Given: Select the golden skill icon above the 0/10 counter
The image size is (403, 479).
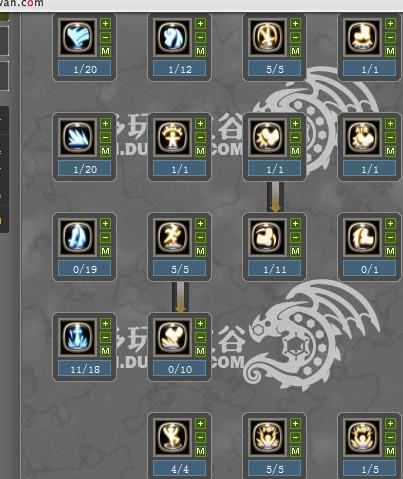Looking at the screenshot, I should tap(172, 337).
